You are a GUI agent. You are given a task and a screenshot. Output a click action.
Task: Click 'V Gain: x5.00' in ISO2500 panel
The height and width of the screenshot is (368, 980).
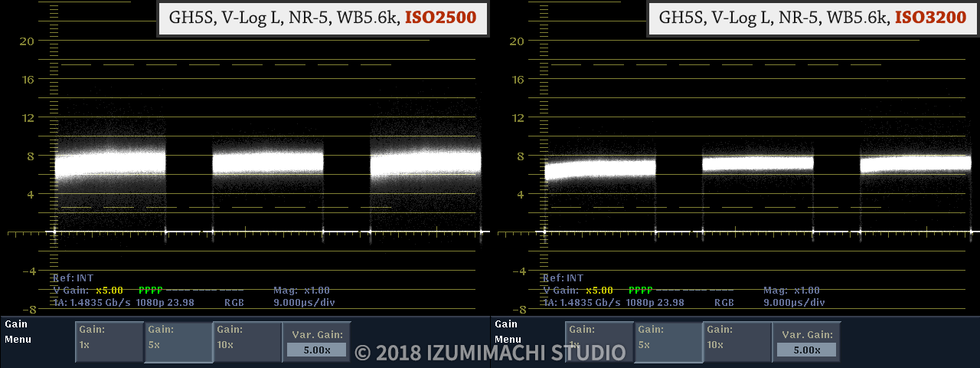tap(87, 291)
